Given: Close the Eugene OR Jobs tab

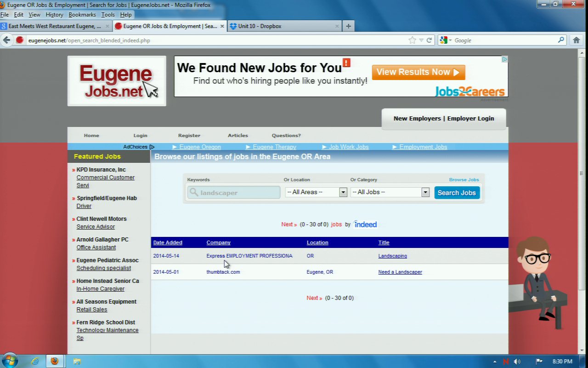Looking at the screenshot, I should (x=222, y=26).
